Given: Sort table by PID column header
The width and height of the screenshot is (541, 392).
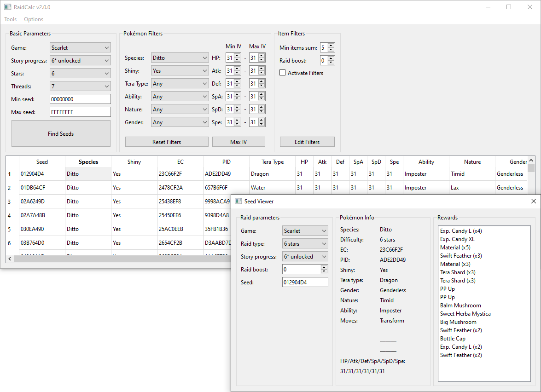Looking at the screenshot, I should pos(227,161).
